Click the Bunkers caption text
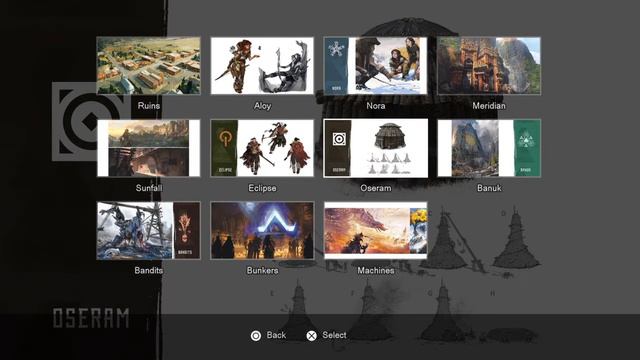Viewport: 640px width, 360px height. (262, 271)
